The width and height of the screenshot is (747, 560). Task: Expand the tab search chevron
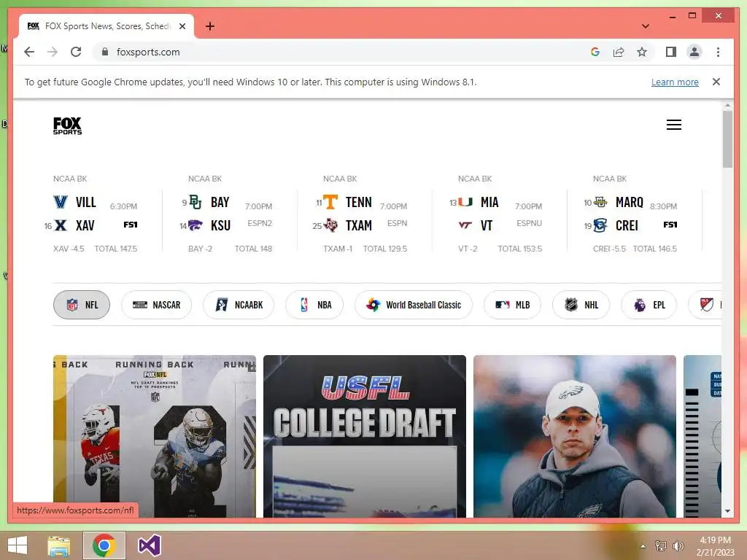645,26
